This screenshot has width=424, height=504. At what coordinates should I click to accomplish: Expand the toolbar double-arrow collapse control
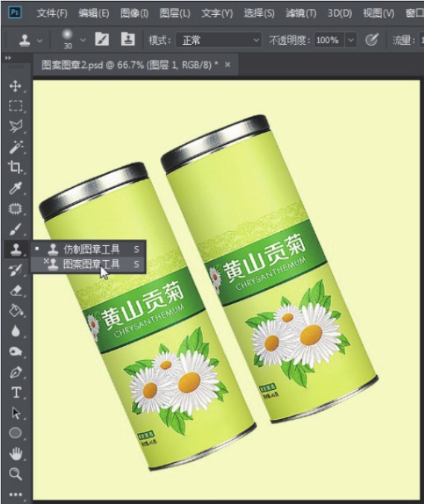point(8,58)
